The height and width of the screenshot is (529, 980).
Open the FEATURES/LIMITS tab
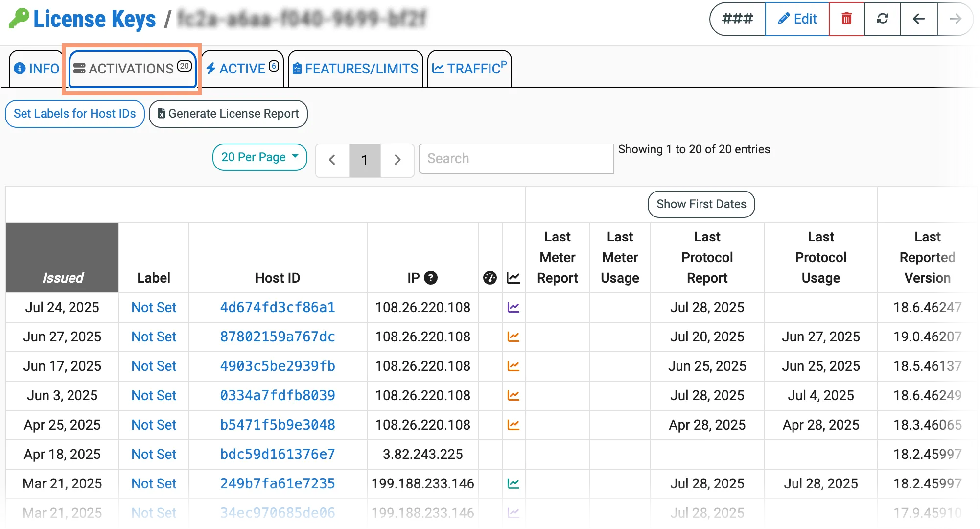click(x=355, y=69)
